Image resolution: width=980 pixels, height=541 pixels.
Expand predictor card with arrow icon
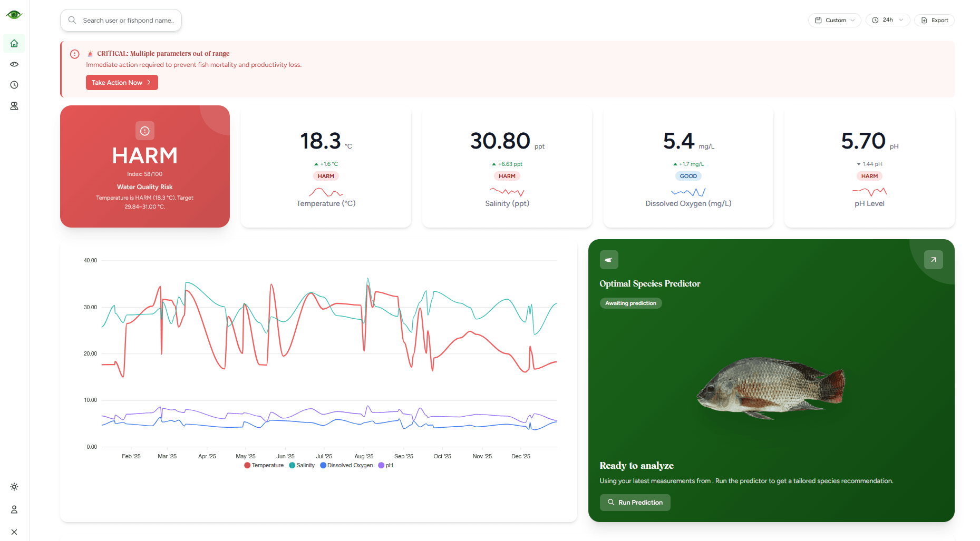933,260
